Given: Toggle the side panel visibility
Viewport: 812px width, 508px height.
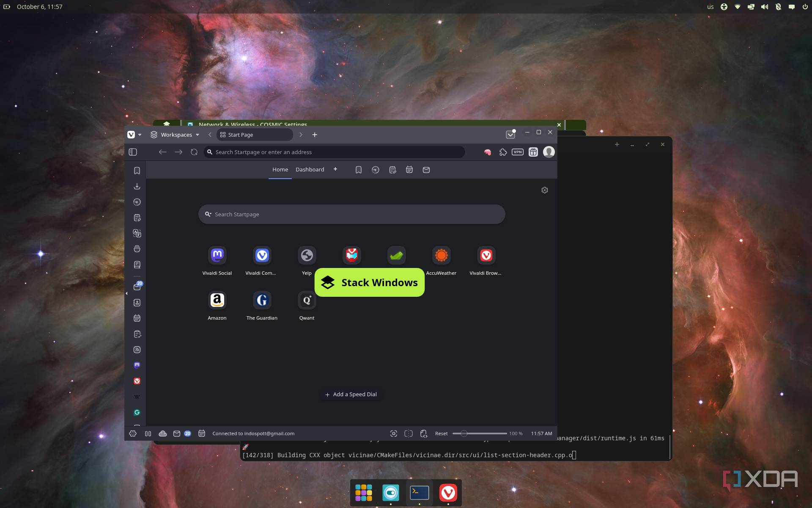Looking at the screenshot, I should (133, 152).
